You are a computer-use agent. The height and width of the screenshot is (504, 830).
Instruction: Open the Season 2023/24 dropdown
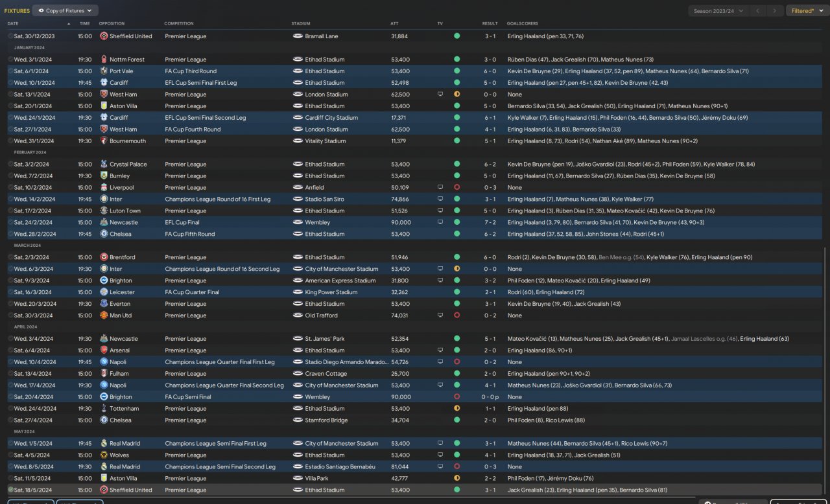tap(718, 10)
